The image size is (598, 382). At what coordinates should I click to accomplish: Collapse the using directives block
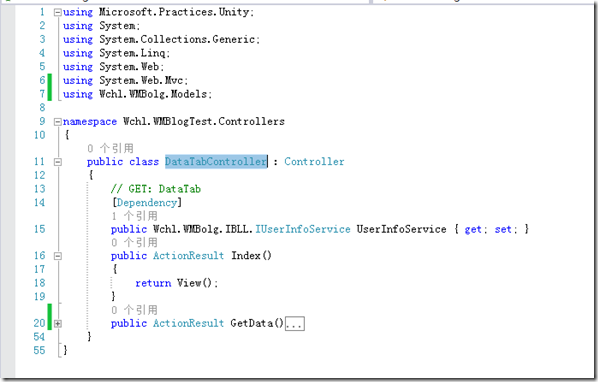(x=58, y=12)
